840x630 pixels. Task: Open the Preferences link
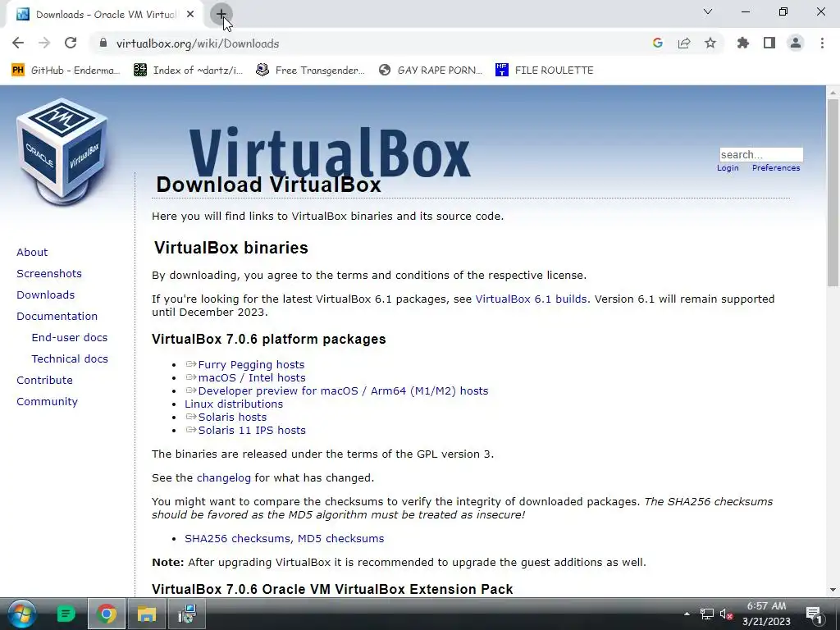point(776,167)
